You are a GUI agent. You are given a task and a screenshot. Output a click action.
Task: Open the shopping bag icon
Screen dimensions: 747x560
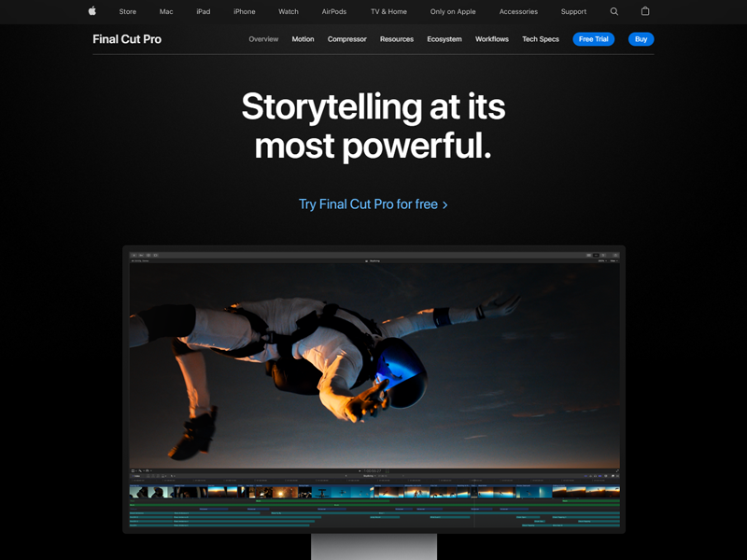tap(645, 11)
